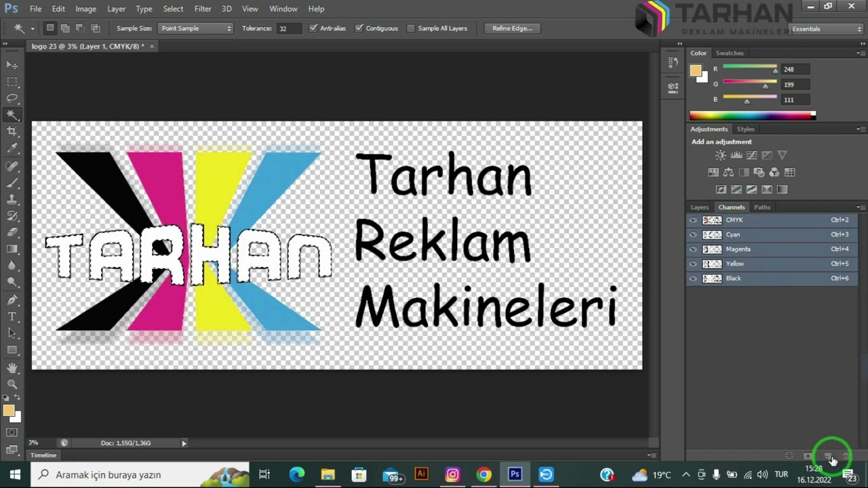Switch to the Layers tab
Viewport: 868px width, 488px height.
pos(699,207)
